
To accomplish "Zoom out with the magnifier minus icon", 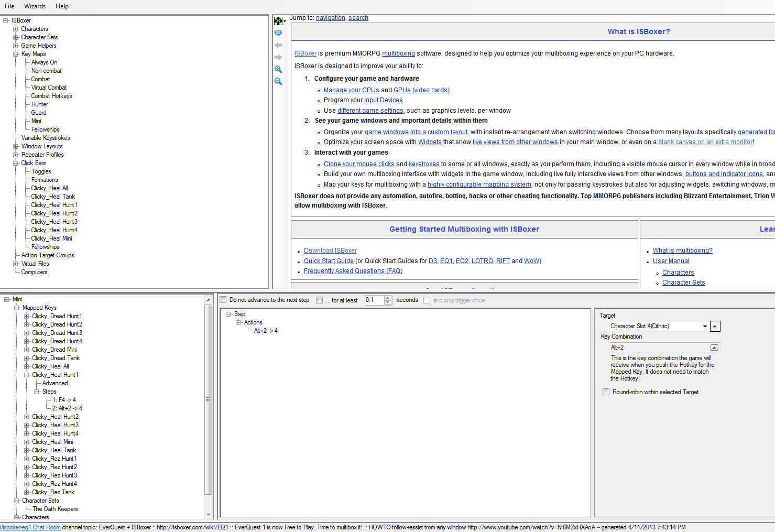I will 278,81.
